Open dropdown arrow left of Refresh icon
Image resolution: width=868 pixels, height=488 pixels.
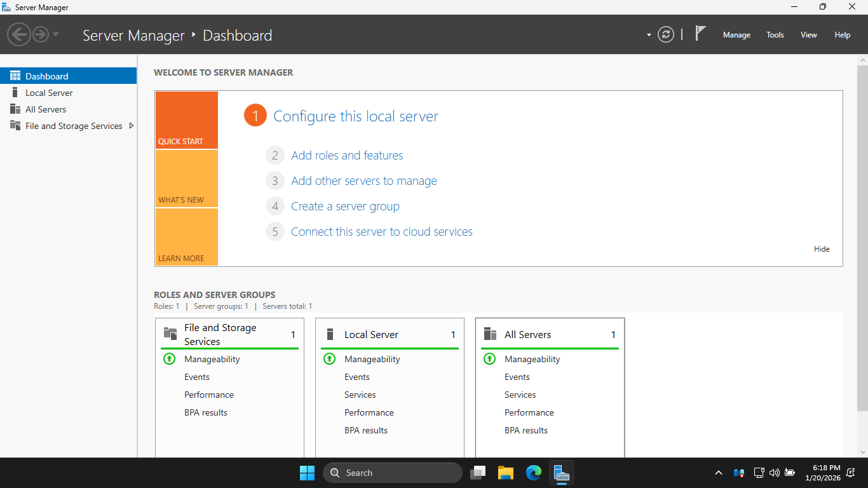[649, 35]
